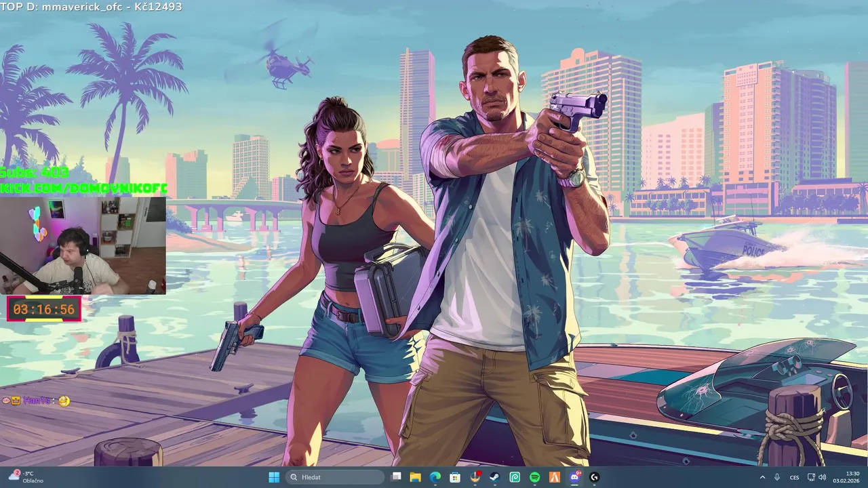The image size is (868, 488).
Task: Open the Windows Start menu
Action: (274, 477)
